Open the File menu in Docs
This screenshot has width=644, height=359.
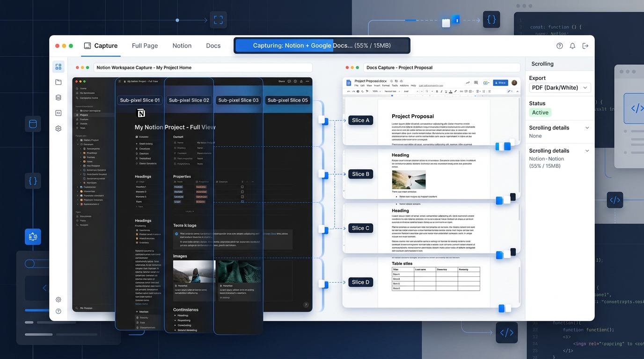pos(356,86)
